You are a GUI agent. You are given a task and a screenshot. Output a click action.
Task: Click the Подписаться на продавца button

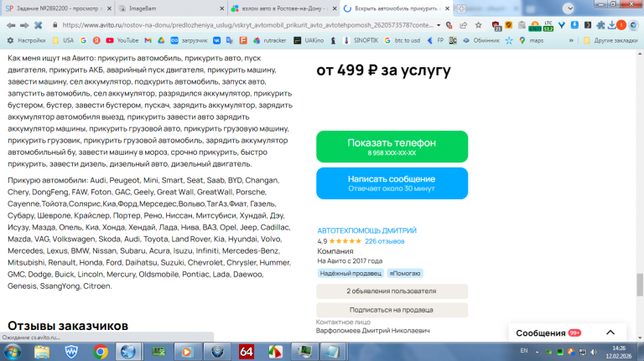click(x=392, y=310)
